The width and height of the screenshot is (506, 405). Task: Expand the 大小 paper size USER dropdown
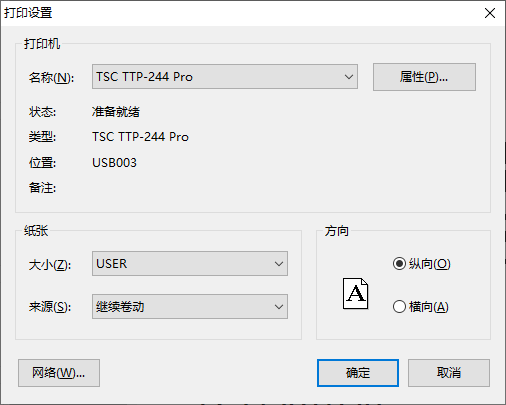coord(190,264)
